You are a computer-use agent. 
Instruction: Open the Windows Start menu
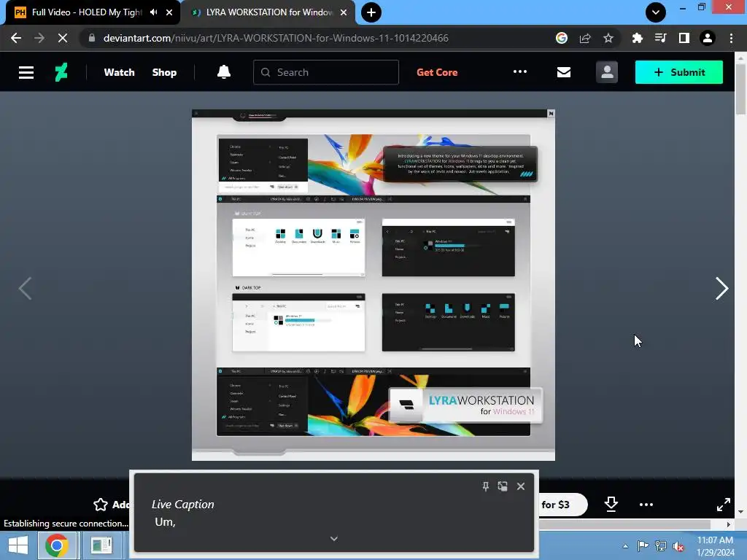pyautogui.click(x=18, y=545)
